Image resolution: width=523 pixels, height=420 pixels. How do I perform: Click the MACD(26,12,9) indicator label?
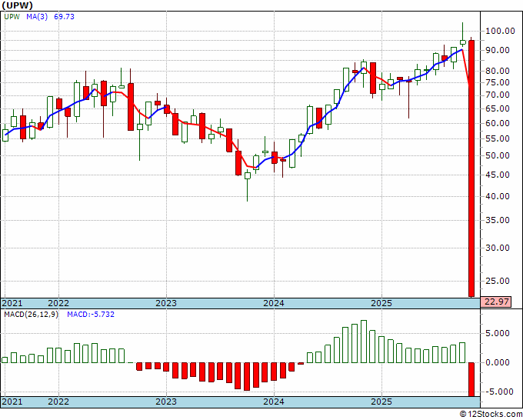pyautogui.click(x=31, y=315)
